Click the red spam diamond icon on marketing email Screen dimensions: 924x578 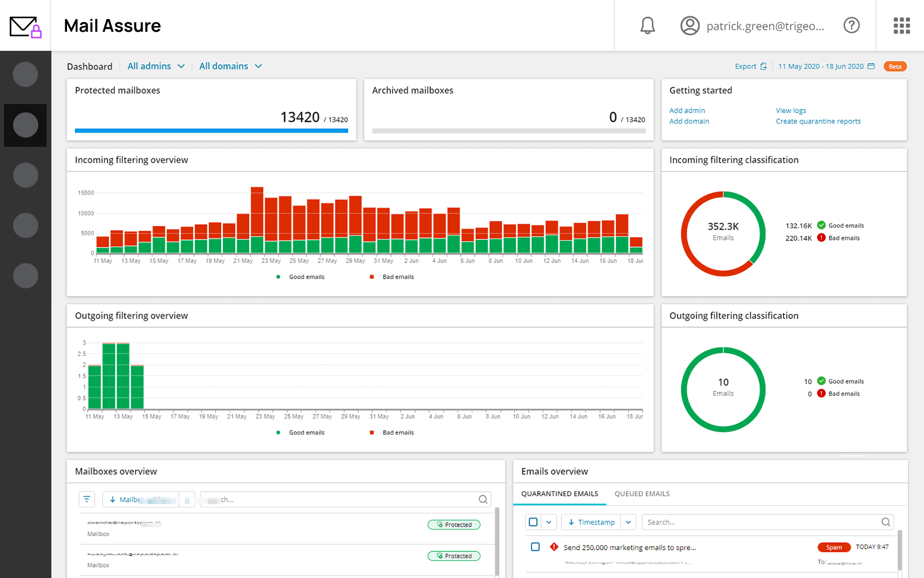coord(554,547)
